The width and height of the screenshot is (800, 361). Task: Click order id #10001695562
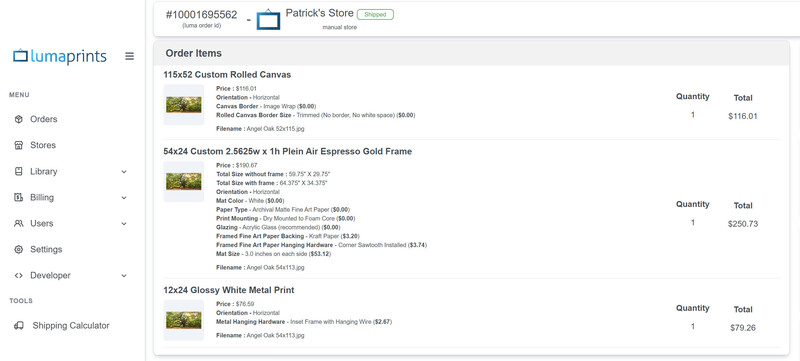(x=202, y=15)
